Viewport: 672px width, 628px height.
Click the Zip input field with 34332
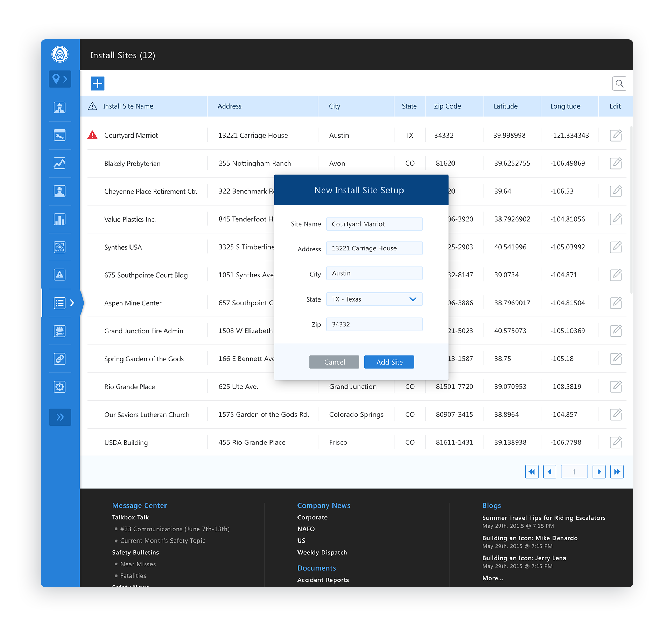tap(374, 324)
